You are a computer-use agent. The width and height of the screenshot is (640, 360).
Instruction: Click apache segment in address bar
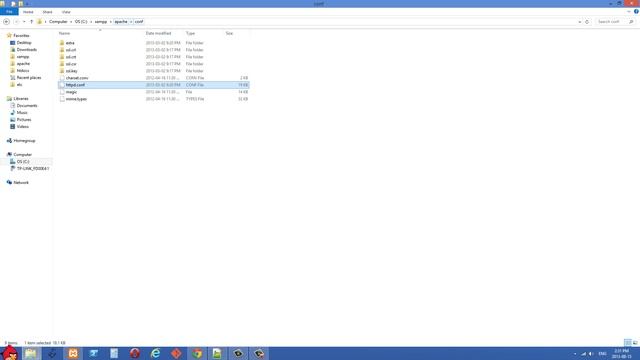(x=121, y=22)
